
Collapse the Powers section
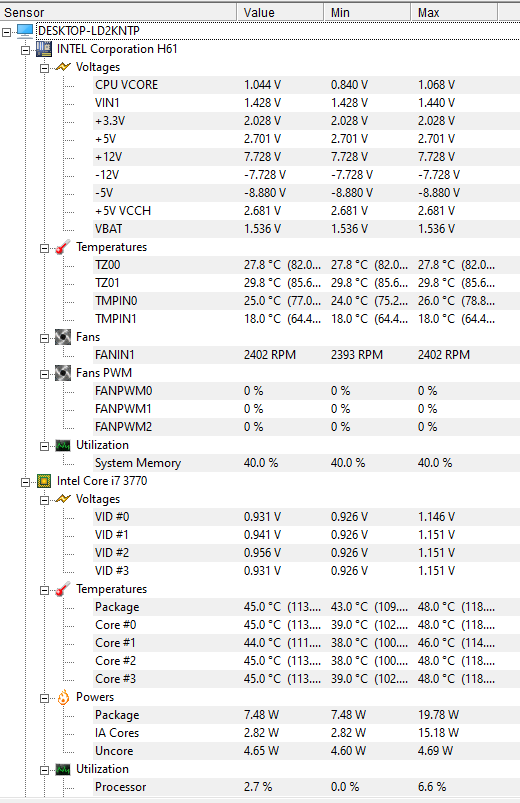pos(45,698)
